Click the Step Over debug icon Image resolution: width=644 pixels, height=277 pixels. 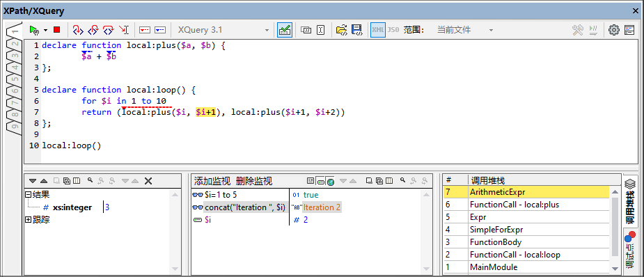point(109,30)
